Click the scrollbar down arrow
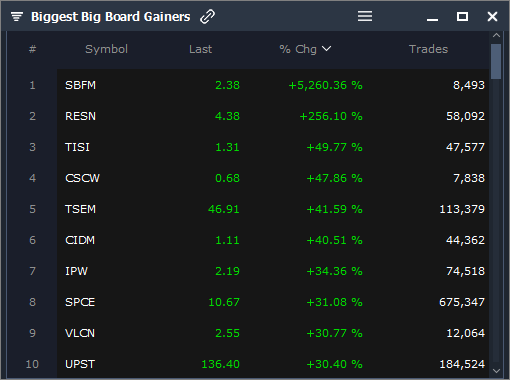Image resolution: width=510 pixels, height=380 pixels. pos(496,371)
